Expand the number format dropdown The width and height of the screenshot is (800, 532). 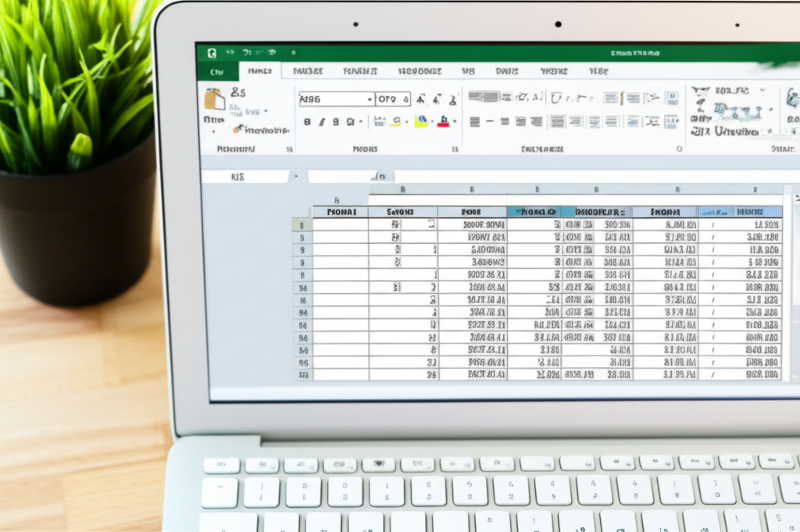(x=762, y=91)
